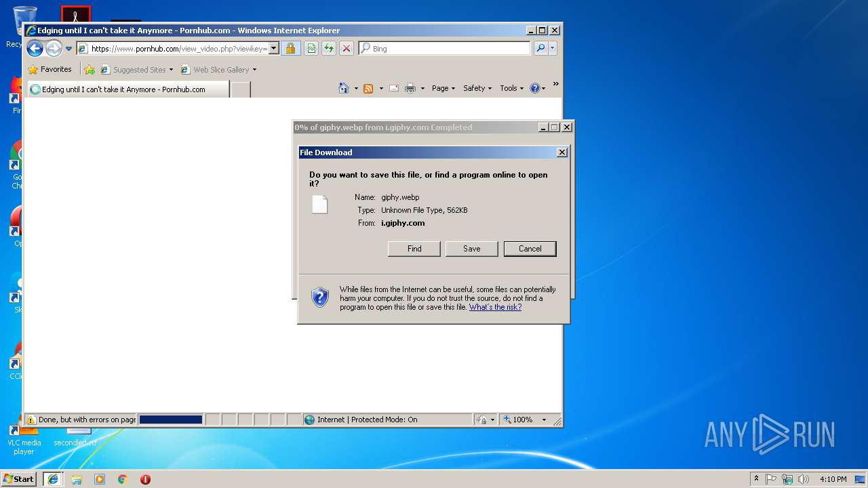Select the Edging video page tab
Image resolution: width=868 pixels, height=488 pixels.
(x=127, y=89)
